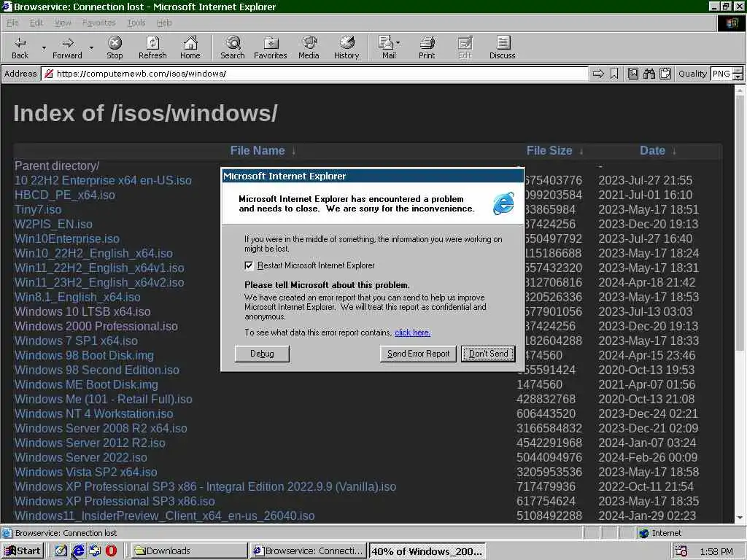Click the date 2024-Jan-29 02:23
Screen dimensions: 747x560
[x=647, y=516]
